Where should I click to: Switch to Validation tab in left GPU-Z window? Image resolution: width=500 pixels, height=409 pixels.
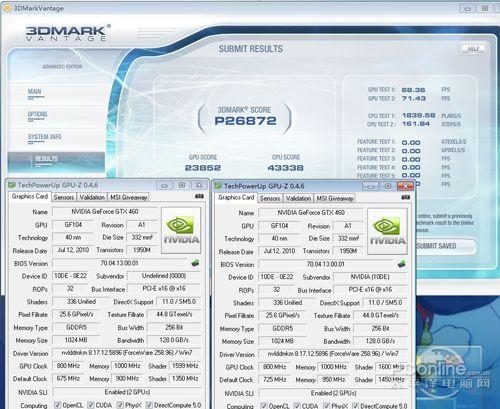coord(92,197)
